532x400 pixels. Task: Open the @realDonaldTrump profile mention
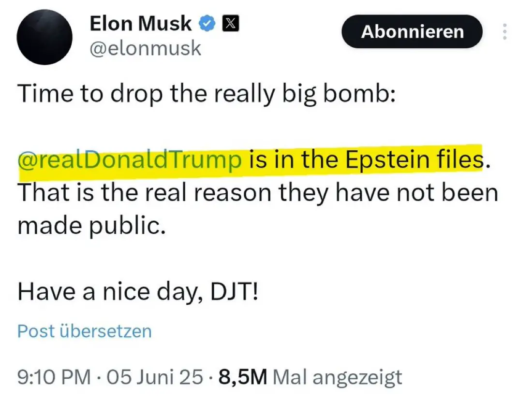(130, 159)
